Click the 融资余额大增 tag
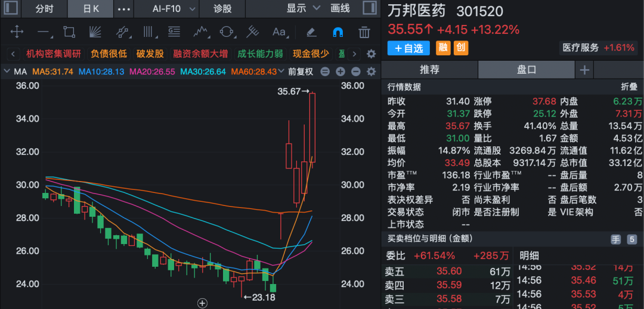The width and height of the screenshot is (644, 309). (x=200, y=54)
